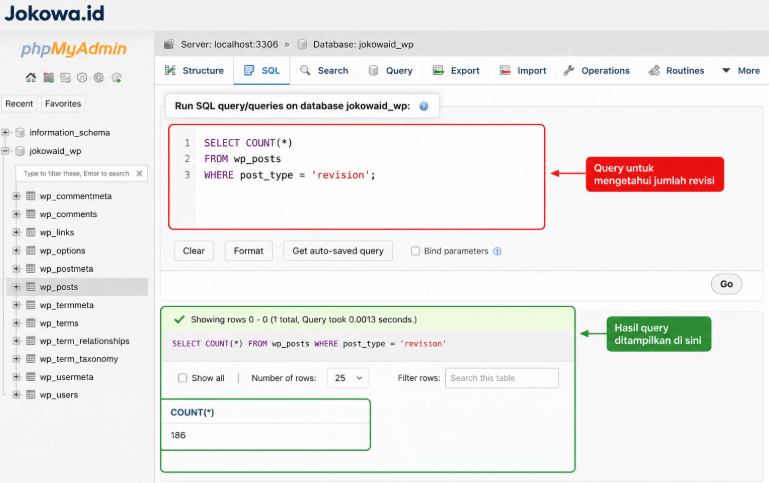This screenshot has width=769, height=483.
Task: Click the wp_users table icon
Action: [30, 395]
